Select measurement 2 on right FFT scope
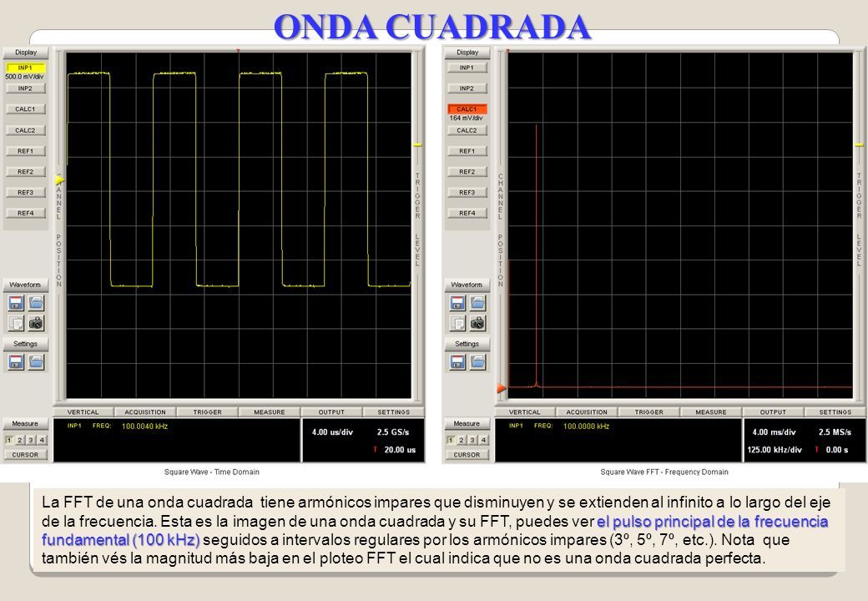 click(462, 440)
